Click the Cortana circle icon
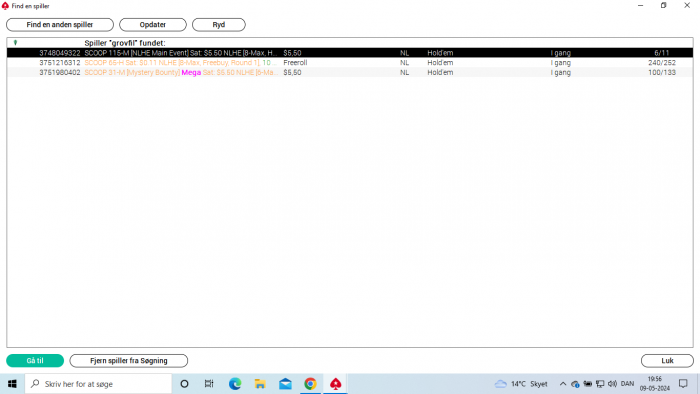This screenshot has width=700, height=394. pyautogui.click(x=184, y=384)
